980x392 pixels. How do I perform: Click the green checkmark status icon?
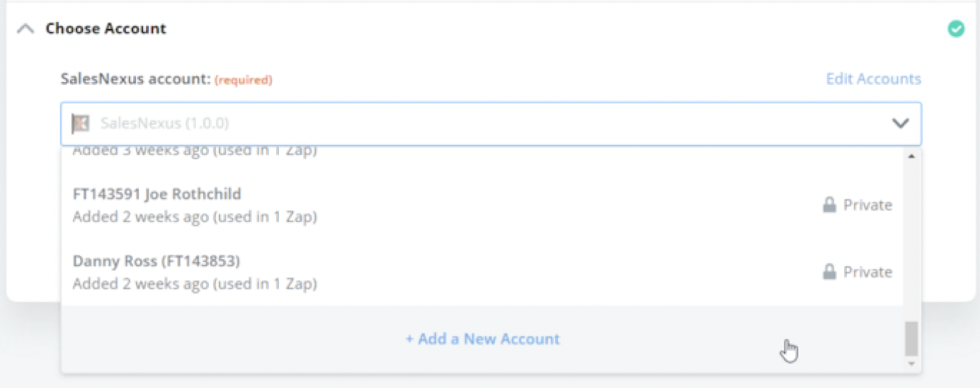pyautogui.click(x=955, y=29)
